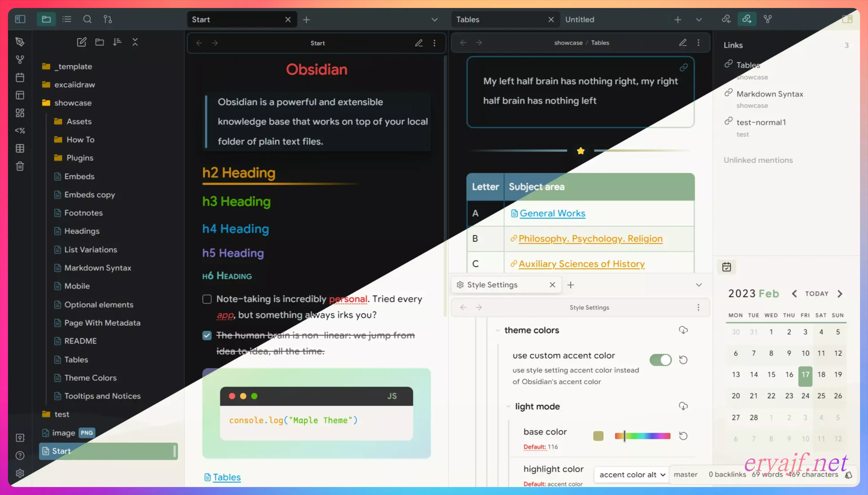Collapse the light mode section

[x=508, y=407]
